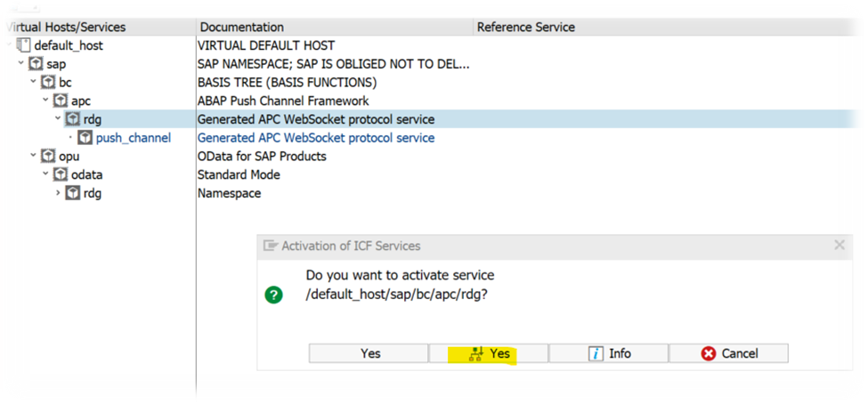Click the default_host virtual host icon

click(24, 45)
